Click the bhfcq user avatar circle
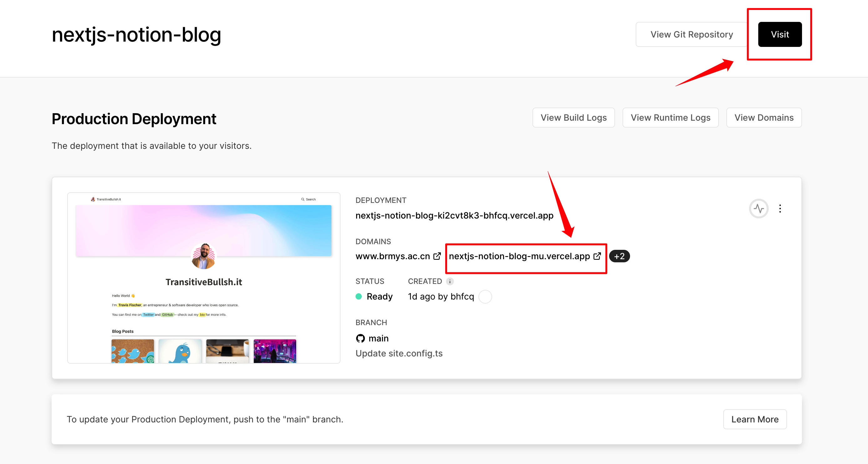This screenshot has width=868, height=464. coord(485,296)
